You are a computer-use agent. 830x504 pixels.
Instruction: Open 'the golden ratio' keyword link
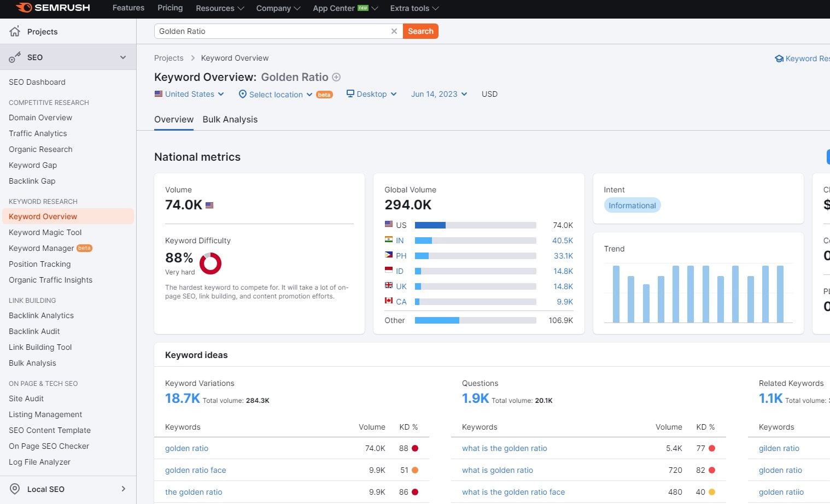194,492
